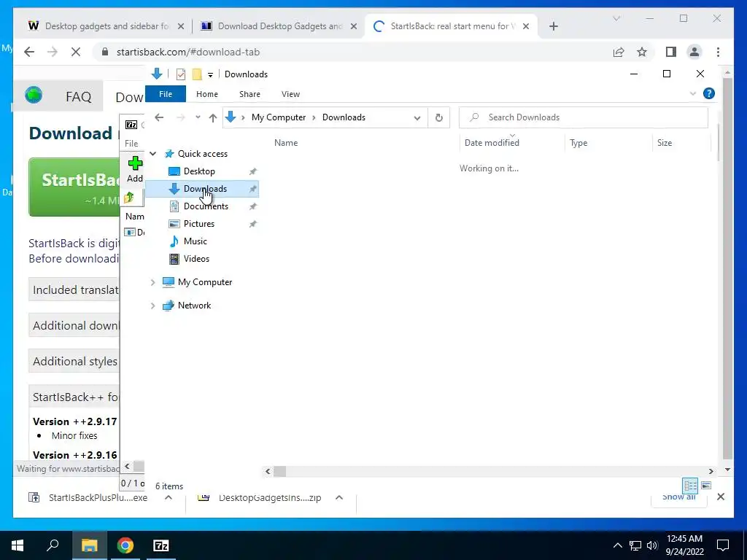Go back in Chrome browser
The height and width of the screenshot is (560, 747).
pos(29,52)
